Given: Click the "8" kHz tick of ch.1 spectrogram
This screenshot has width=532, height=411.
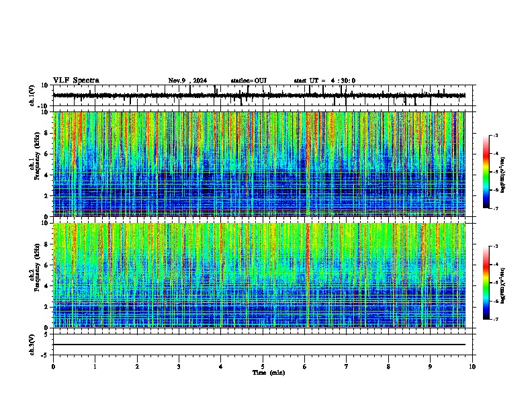Looking at the screenshot, I should coord(46,133).
